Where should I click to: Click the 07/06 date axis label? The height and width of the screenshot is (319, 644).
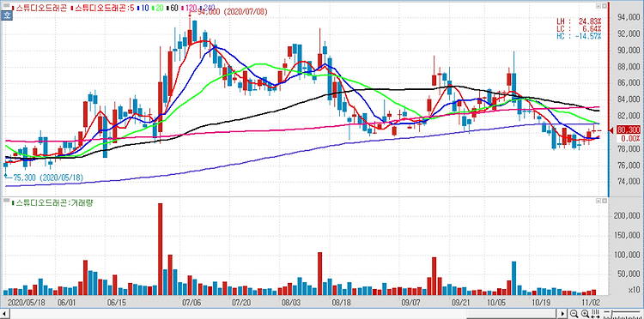(x=191, y=302)
